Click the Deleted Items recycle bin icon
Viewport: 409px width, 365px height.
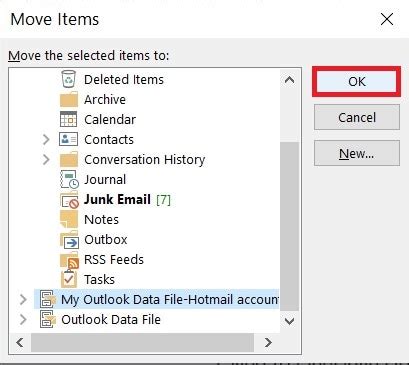(69, 79)
